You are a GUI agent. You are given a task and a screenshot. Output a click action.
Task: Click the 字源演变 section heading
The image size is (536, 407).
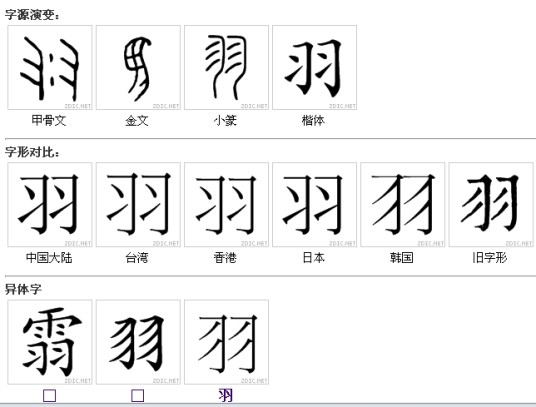pyautogui.click(x=32, y=15)
